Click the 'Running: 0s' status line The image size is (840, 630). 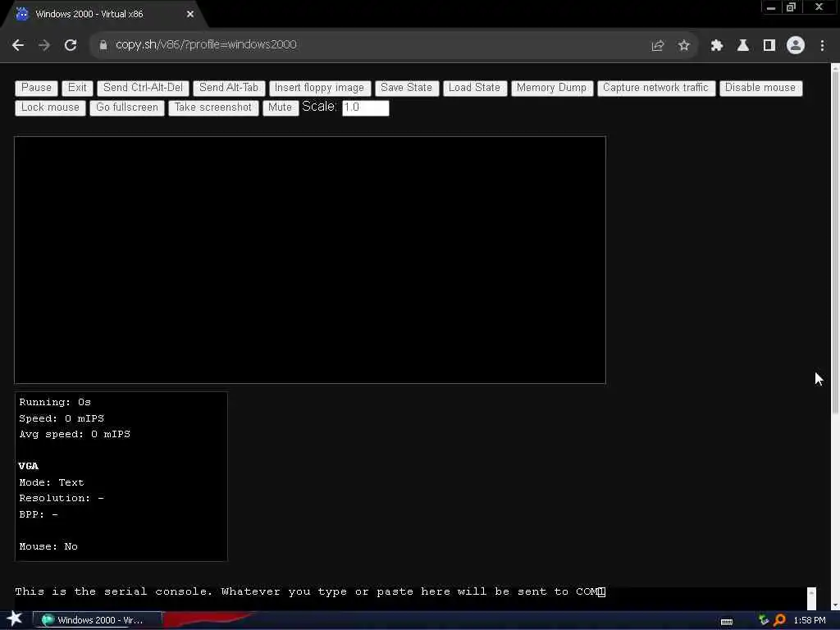pyautogui.click(x=55, y=402)
